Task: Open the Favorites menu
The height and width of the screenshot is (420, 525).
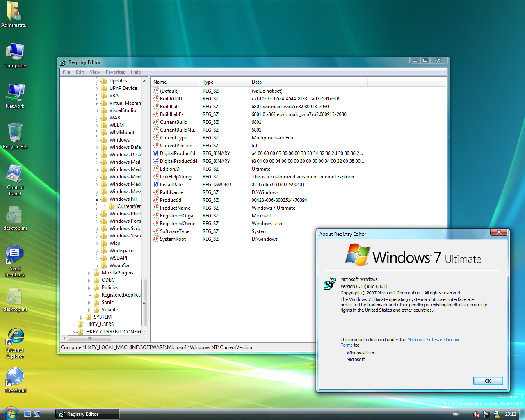Action: click(x=115, y=72)
